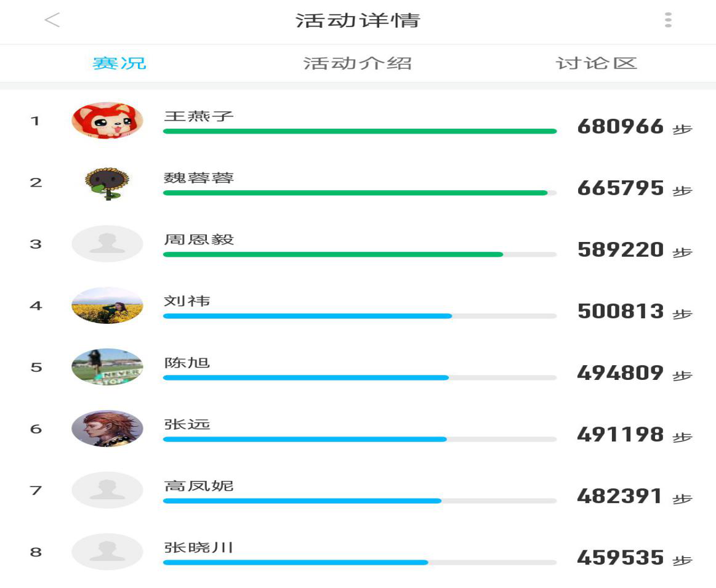
Task: Tap the 680966 step count
Action: [620, 126]
